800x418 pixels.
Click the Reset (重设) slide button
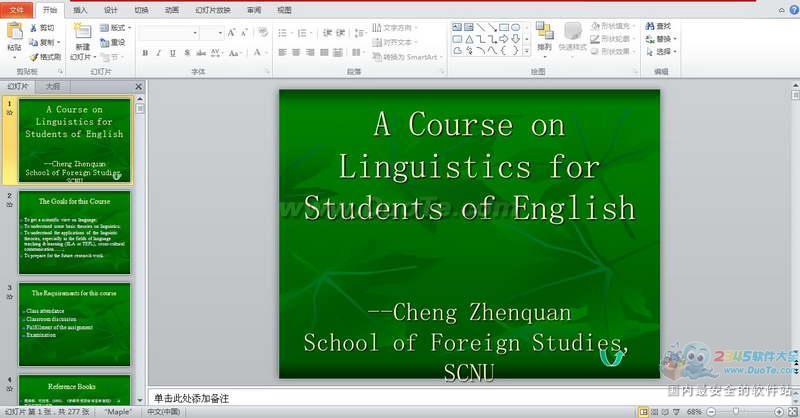(x=113, y=42)
